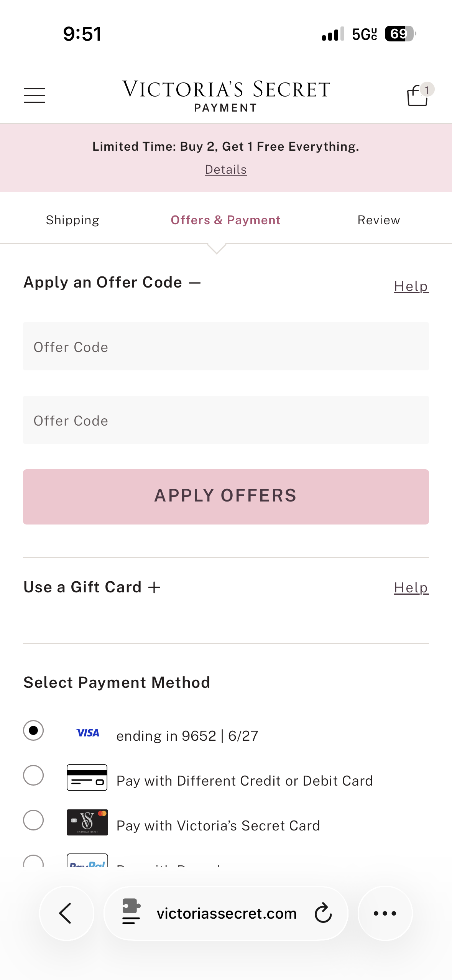Screen dimensions: 452x980
Task: Click Help next to Gift Card
Action: (411, 587)
